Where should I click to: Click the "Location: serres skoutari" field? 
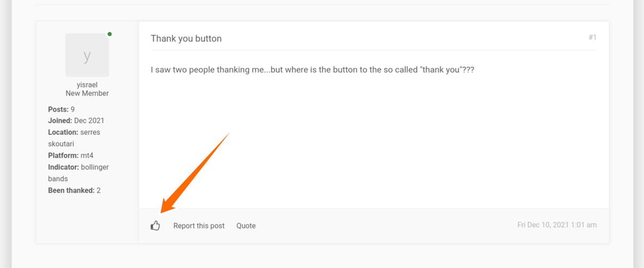(74, 138)
